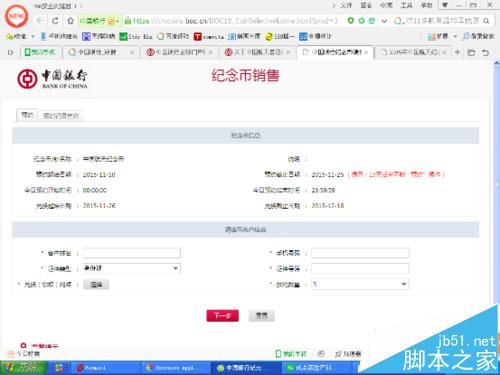Open the 预约数量 quantity dropdown
Viewport: 500px width, 375px height.
pos(360,284)
